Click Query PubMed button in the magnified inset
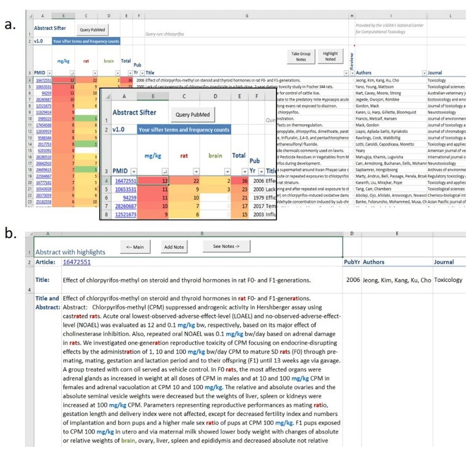This screenshot has height=457, width=476. pos(193,114)
